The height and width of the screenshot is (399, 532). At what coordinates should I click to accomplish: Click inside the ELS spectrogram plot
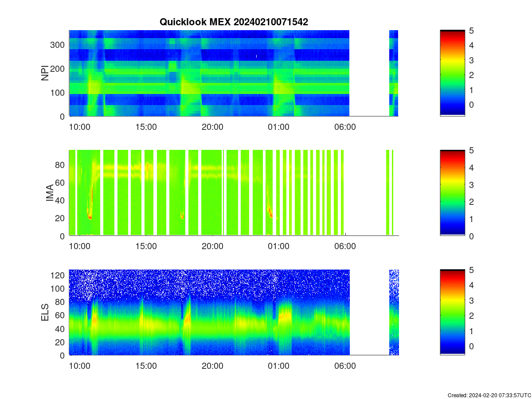(234, 312)
